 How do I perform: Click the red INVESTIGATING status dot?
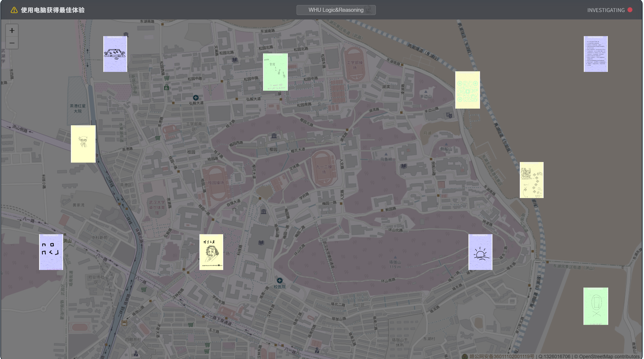(x=630, y=10)
